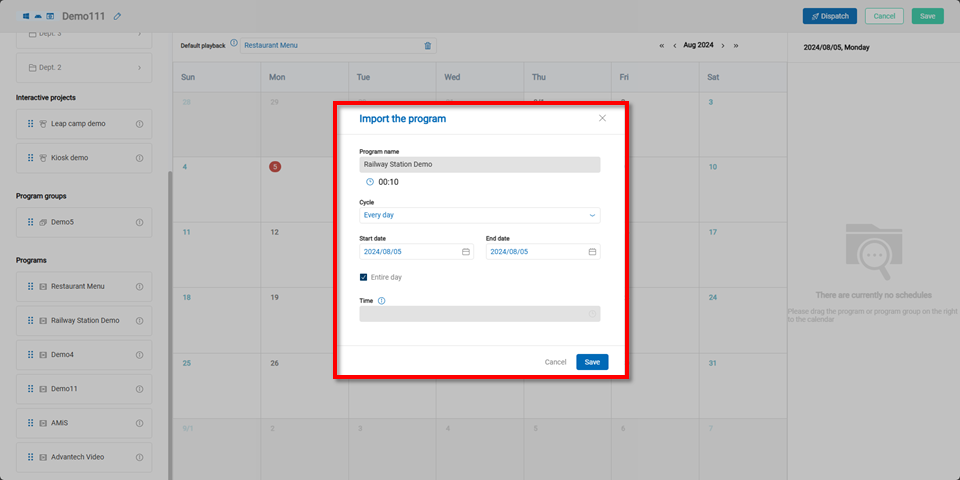Open the End date calendar picker icon
Image resolution: width=960 pixels, height=480 pixels.
click(592, 252)
